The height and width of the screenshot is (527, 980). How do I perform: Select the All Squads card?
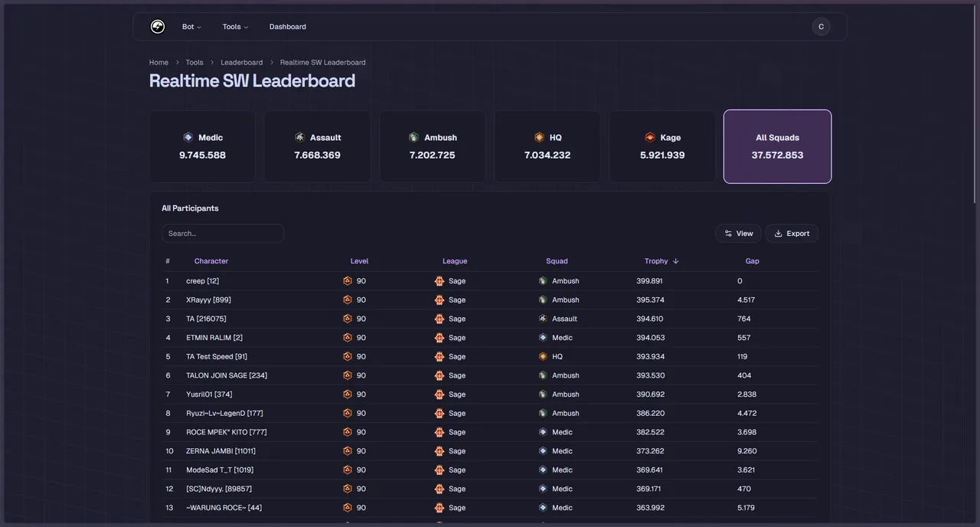(777, 146)
